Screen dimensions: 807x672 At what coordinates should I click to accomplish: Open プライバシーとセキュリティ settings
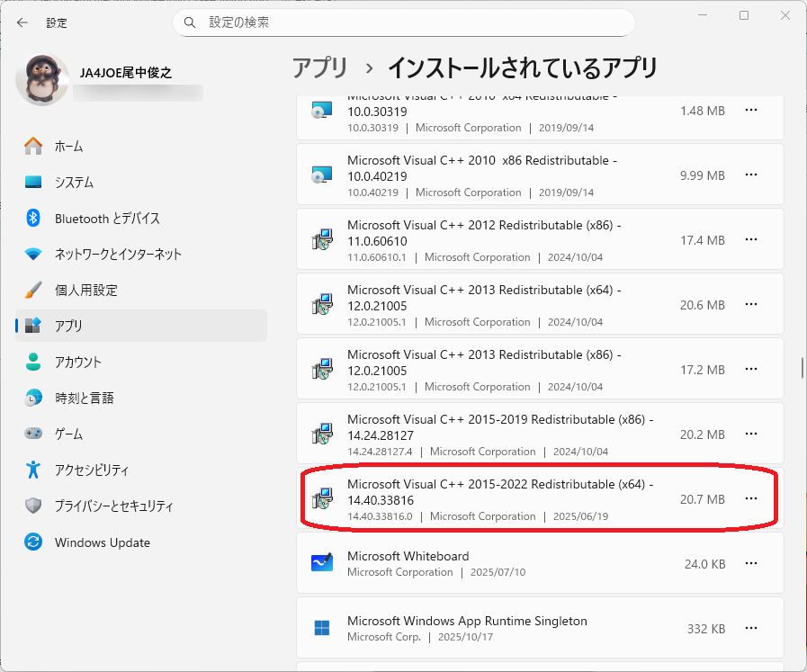coord(141,506)
